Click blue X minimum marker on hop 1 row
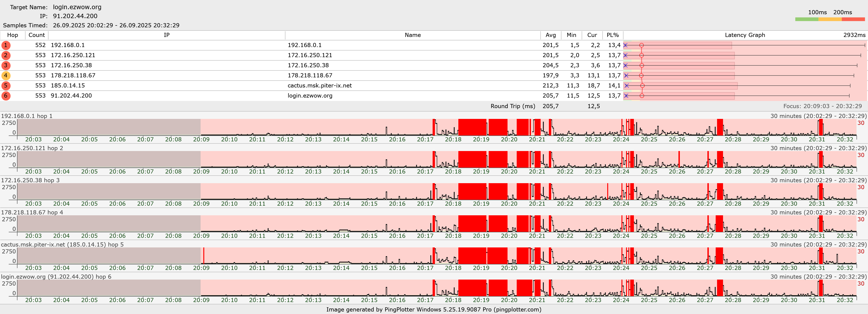Image resolution: width=868 pixels, height=314 pixels. click(x=625, y=45)
